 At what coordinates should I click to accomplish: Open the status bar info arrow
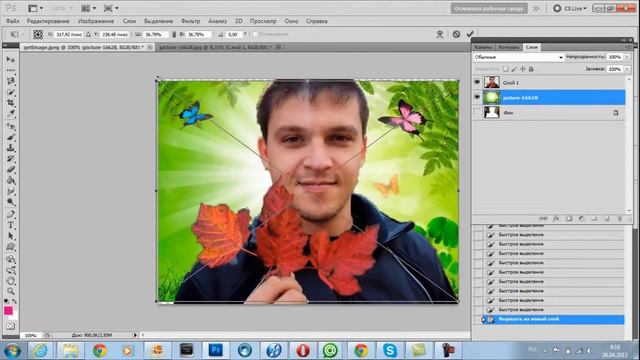tap(135, 335)
